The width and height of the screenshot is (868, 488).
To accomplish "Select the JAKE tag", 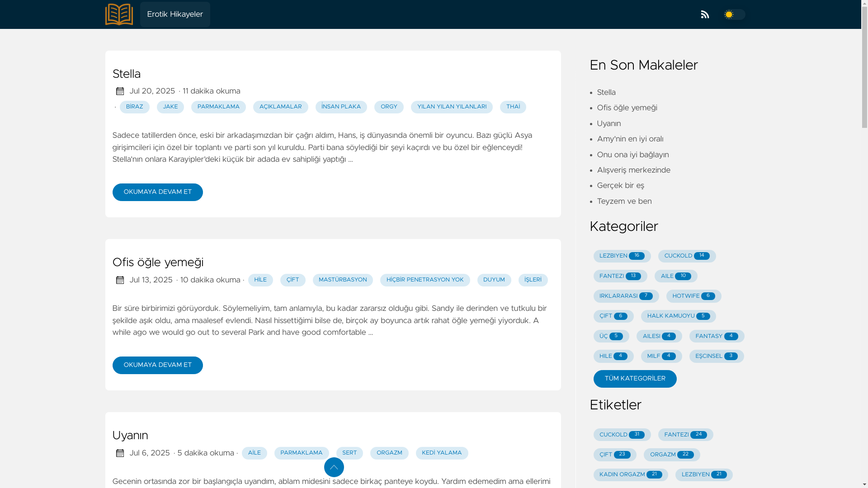I will click(170, 107).
